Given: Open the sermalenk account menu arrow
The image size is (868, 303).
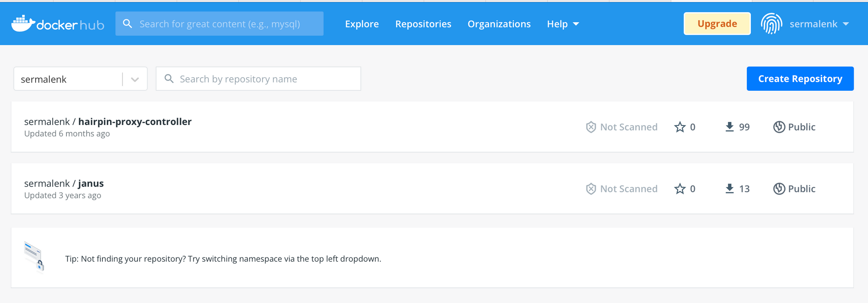Looking at the screenshot, I should [846, 24].
